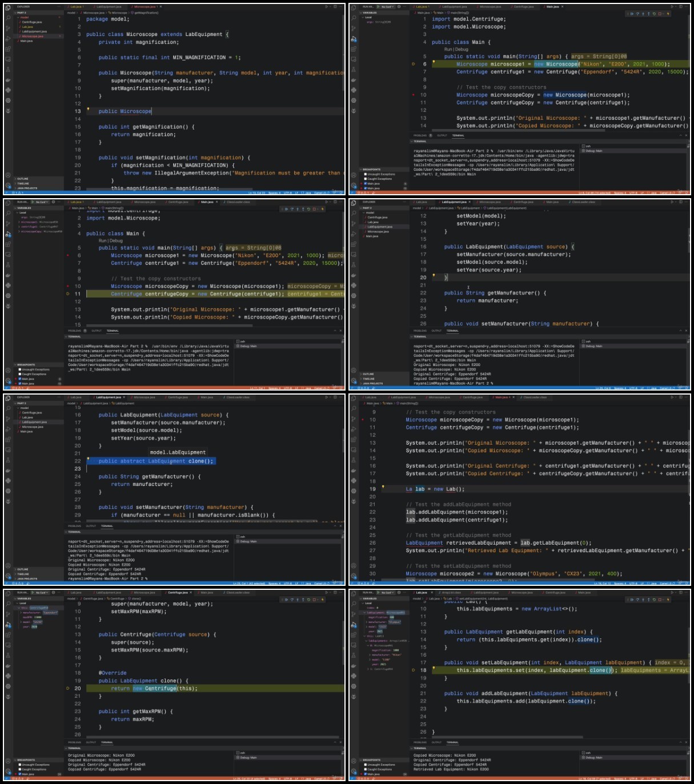Open Search icon in Microscope.java explorer window
694x784 pixels.
tap(8, 18)
